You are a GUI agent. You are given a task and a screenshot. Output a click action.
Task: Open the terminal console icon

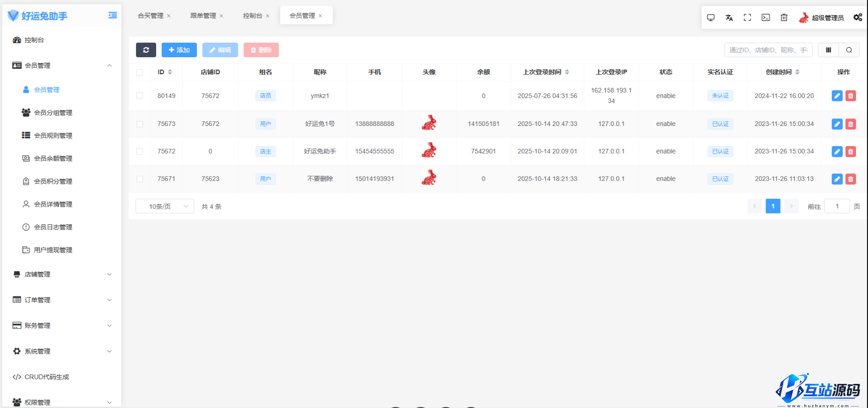click(x=766, y=18)
